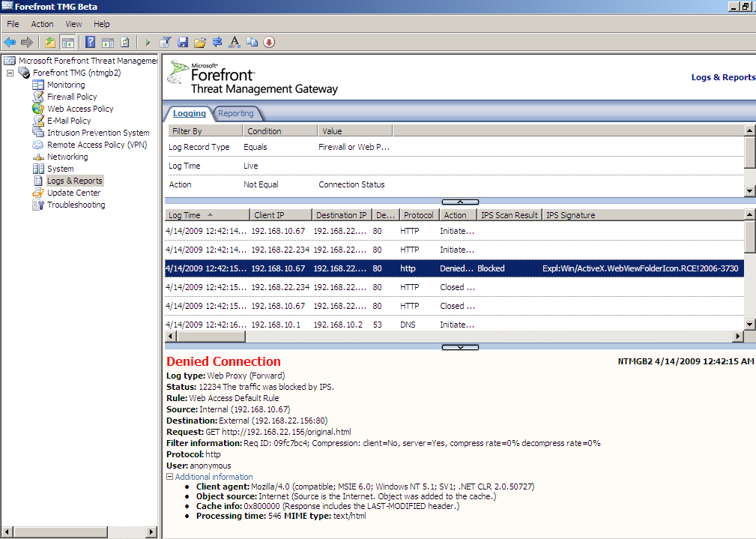
Task: Sort log entries by Log Time column
Action: point(208,215)
